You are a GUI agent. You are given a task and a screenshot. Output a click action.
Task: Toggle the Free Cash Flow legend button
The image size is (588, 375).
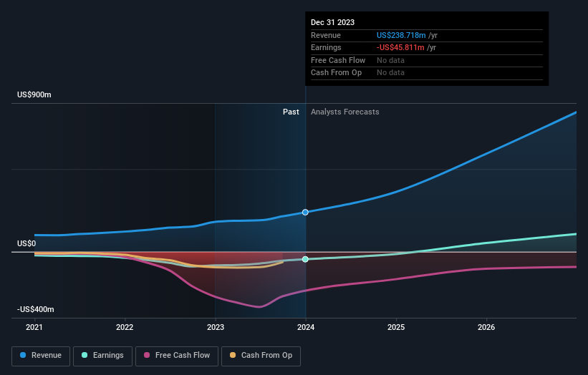[177, 356]
